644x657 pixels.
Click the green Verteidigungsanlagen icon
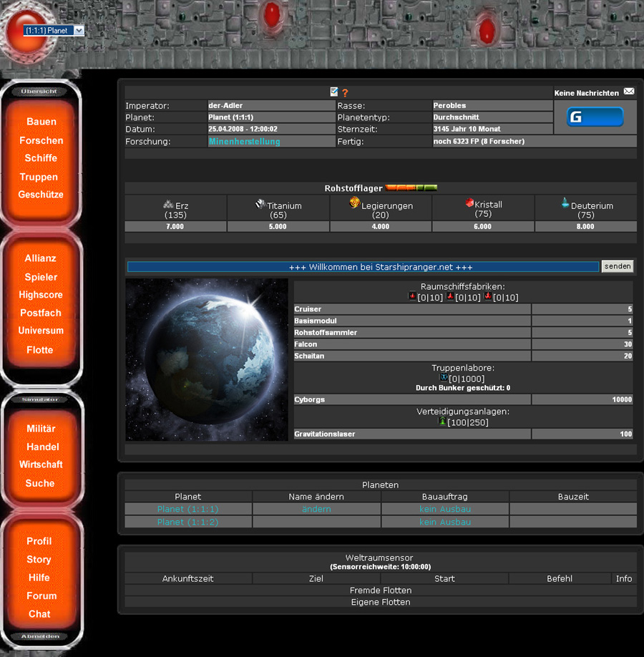click(x=443, y=422)
